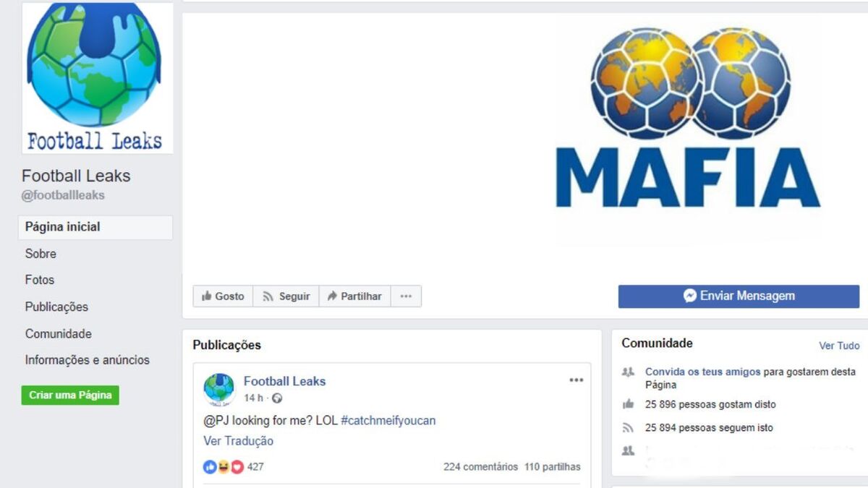
Task: Select Publicações in the left navigation
Action: [x=56, y=307]
